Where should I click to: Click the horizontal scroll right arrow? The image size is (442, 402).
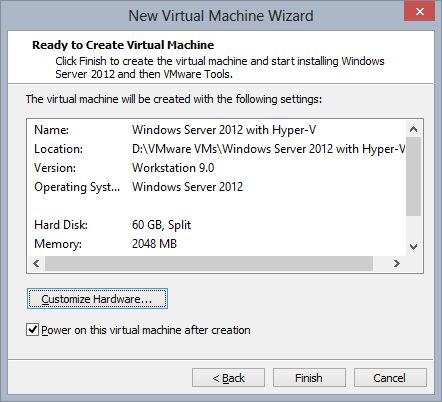click(x=397, y=263)
